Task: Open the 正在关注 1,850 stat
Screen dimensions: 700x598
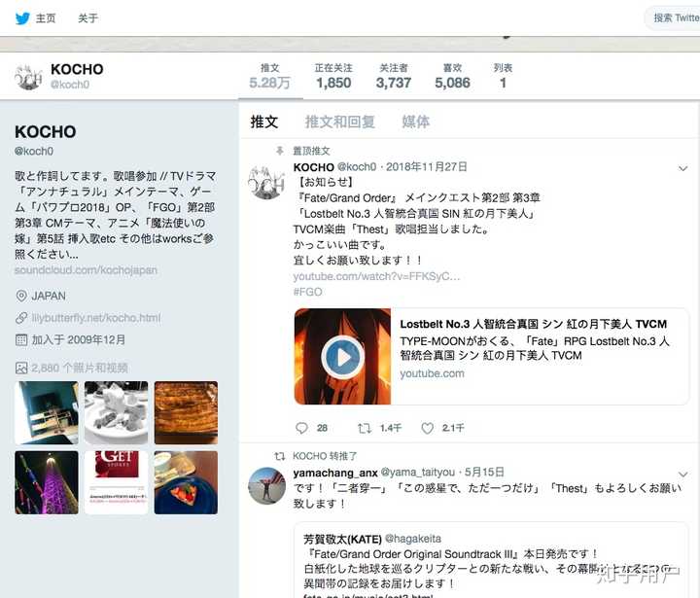Action: point(333,77)
